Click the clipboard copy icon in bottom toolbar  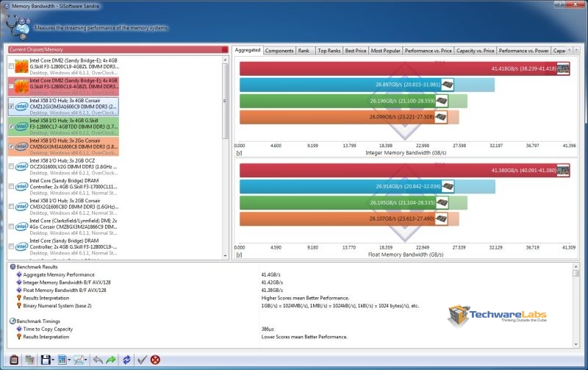pyautogui.click(x=14, y=360)
